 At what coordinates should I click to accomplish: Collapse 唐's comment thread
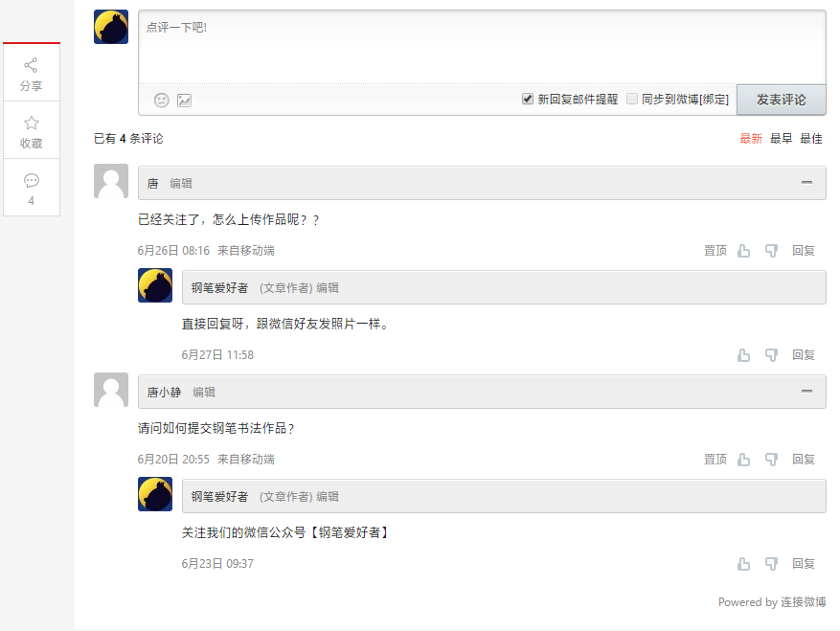click(806, 183)
